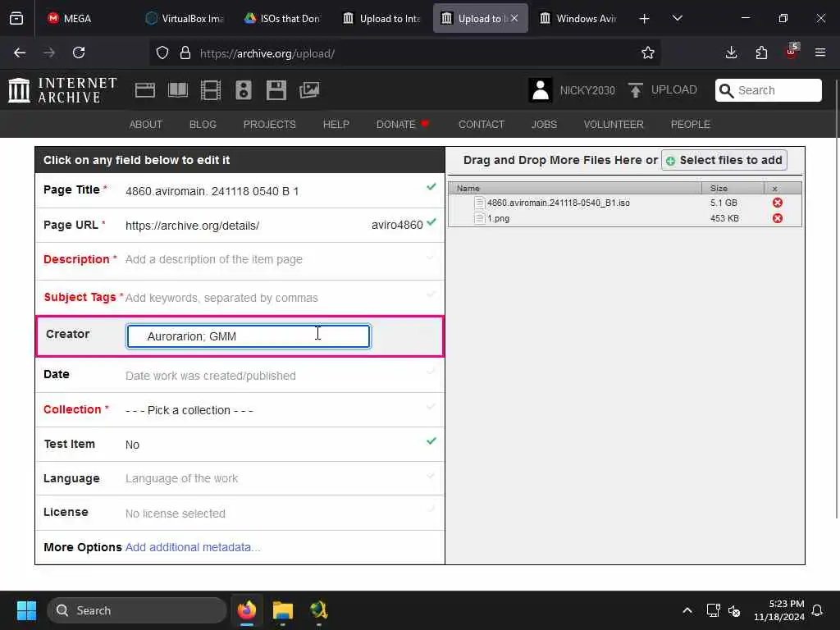This screenshot has width=840, height=630.
Task: Open the browser downloads panel
Action: (731, 52)
